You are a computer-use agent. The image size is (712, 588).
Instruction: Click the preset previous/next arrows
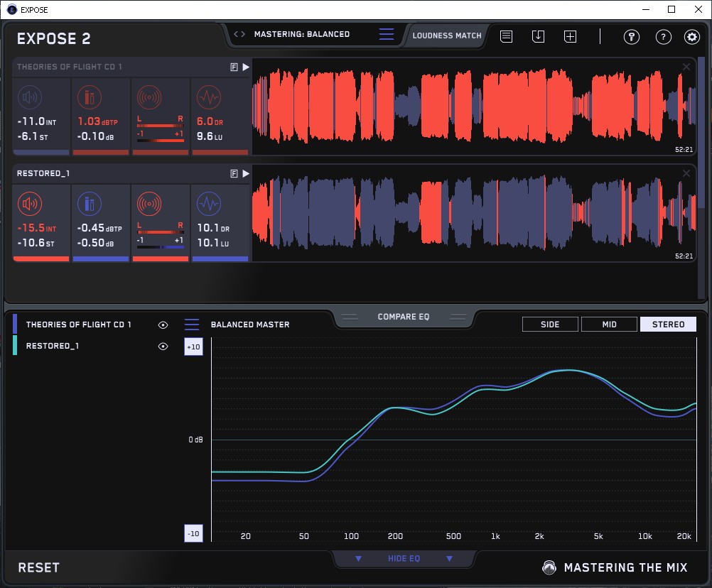(x=239, y=34)
